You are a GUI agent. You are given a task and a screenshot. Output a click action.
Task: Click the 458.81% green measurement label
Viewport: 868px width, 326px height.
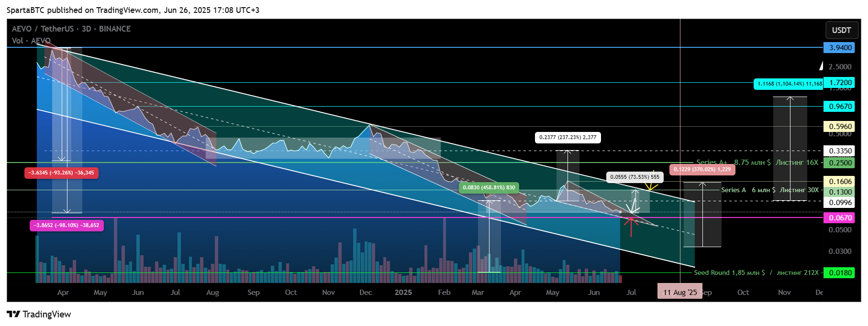(489, 187)
